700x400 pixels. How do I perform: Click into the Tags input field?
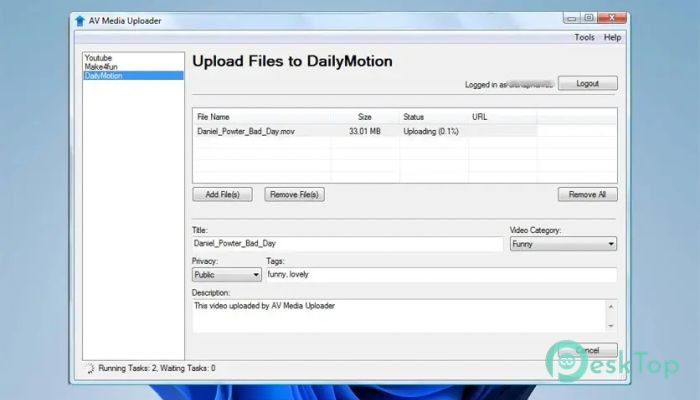[x=442, y=275]
